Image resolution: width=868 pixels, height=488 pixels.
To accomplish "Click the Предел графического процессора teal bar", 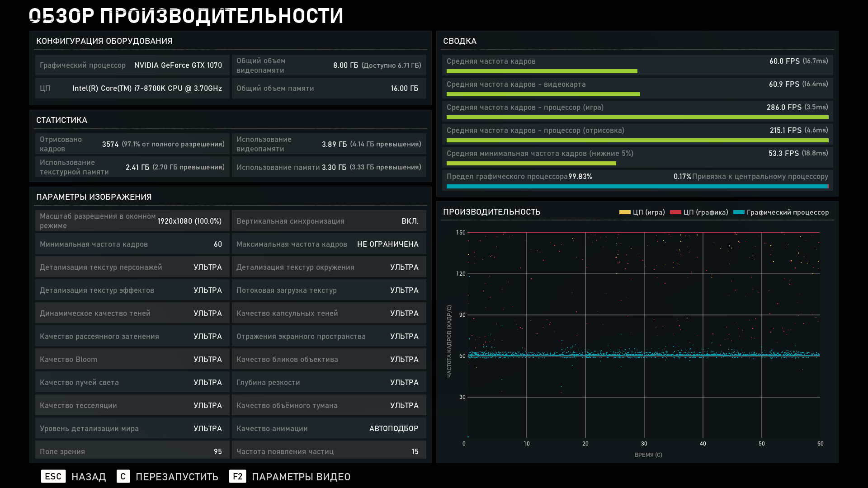I will (637, 186).
